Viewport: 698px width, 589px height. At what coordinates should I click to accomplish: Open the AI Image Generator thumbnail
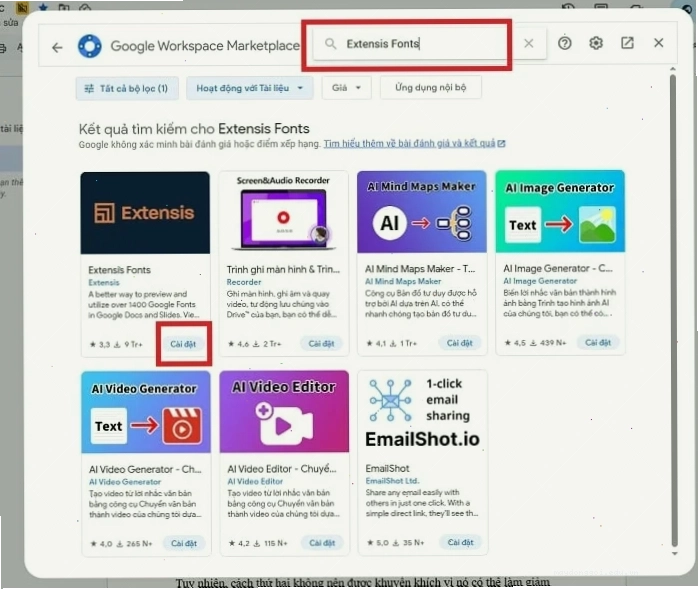click(560, 211)
